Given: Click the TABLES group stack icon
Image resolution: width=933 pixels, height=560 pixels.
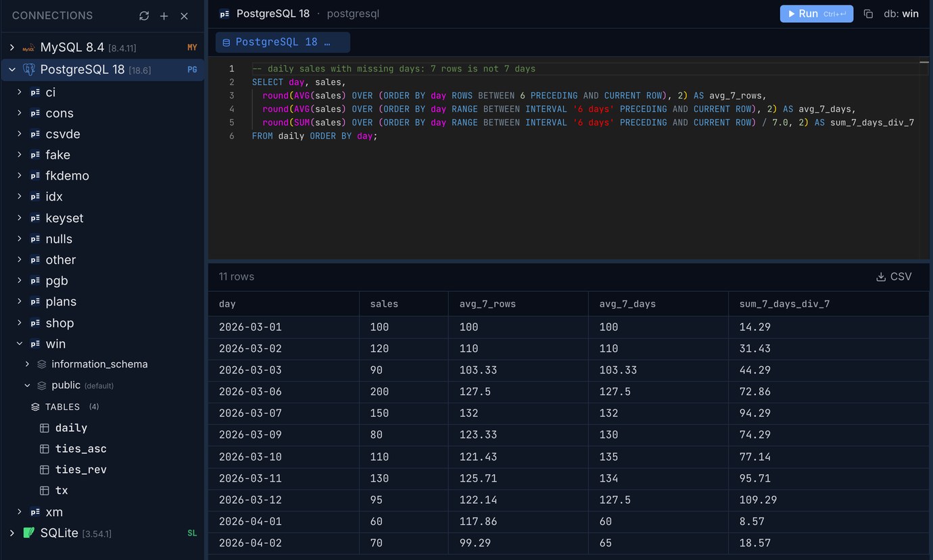Looking at the screenshot, I should pos(35,407).
